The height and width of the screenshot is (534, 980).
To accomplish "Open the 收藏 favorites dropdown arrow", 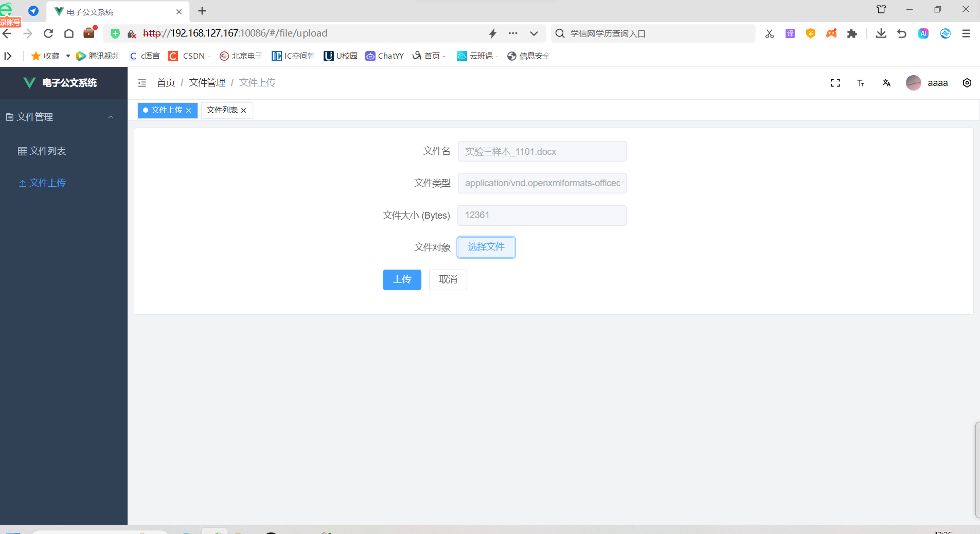I will click(x=68, y=56).
